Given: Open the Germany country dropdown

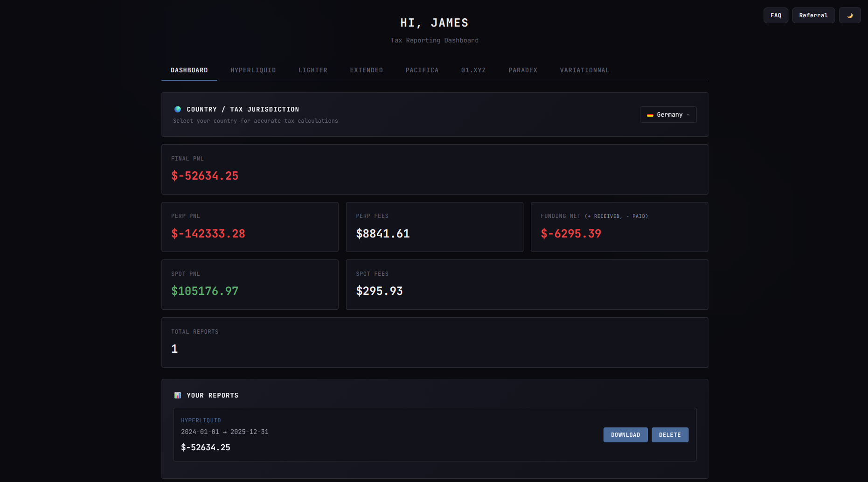Looking at the screenshot, I should (668, 115).
